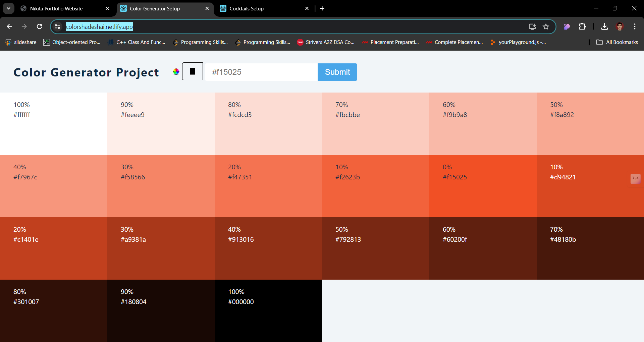
Task: Open site information settings in the address bar
Action: [57, 26]
